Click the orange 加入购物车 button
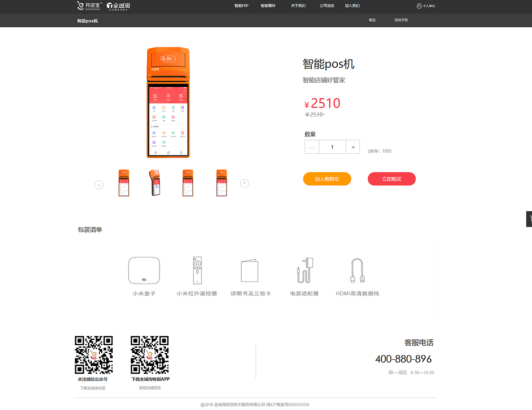Screen dimensions: 532x410 (x=327, y=179)
